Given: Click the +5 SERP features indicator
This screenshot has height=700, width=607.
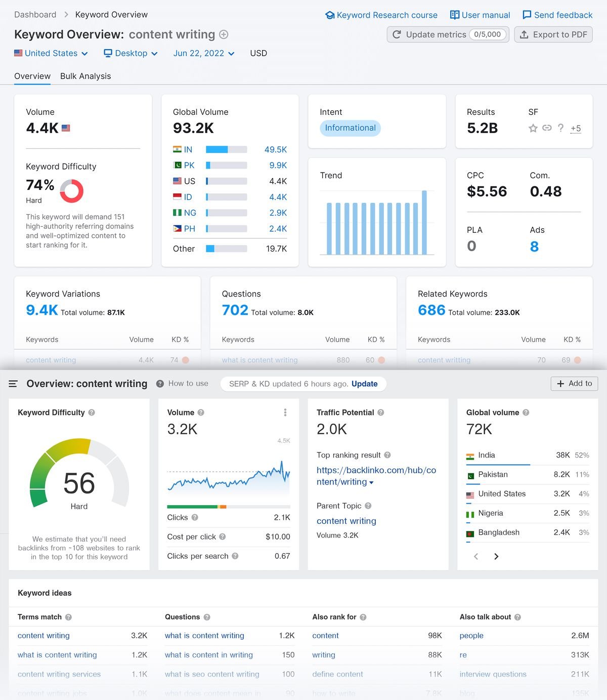Looking at the screenshot, I should point(576,128).
